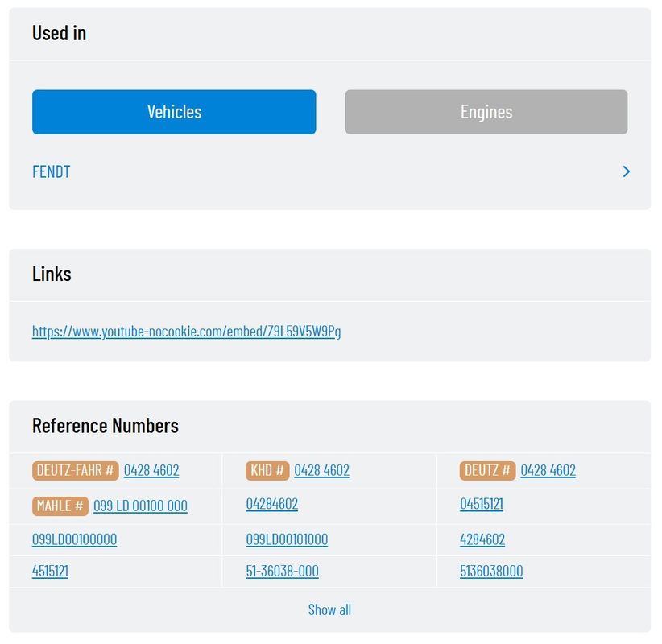This screenshot has width=662, height=644.
Task: Open DEUTZ-FAHR reference 0428 4602
Action: (151, 470)
